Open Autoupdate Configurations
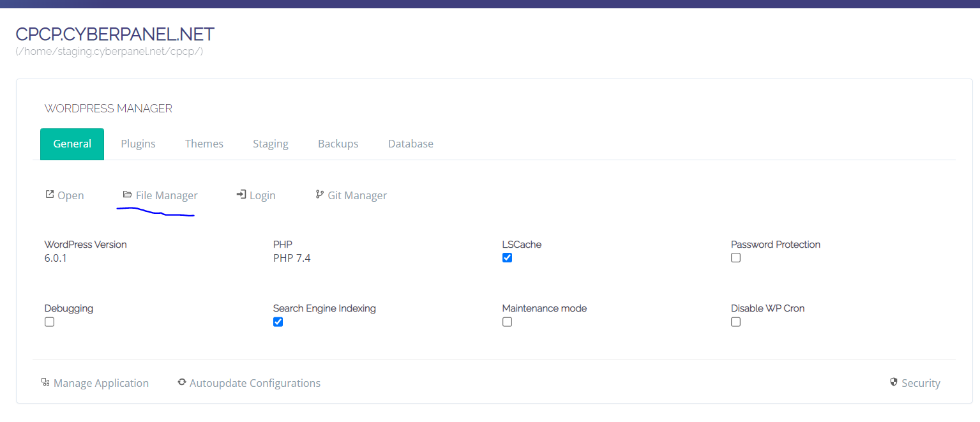980x422 pixels. [255, 382]
